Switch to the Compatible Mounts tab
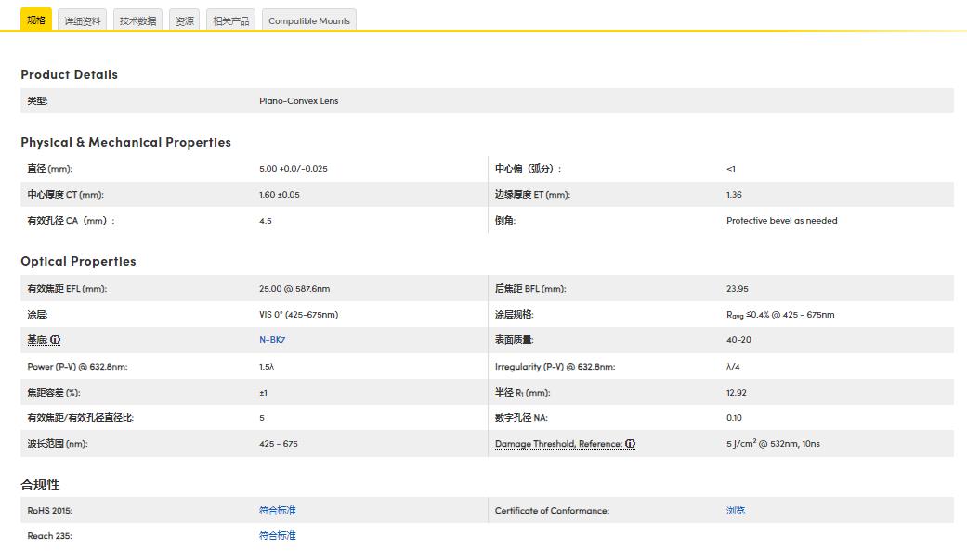Image resolution: width=967 pixels, height=560 pixels. click(x=309, y=20)
